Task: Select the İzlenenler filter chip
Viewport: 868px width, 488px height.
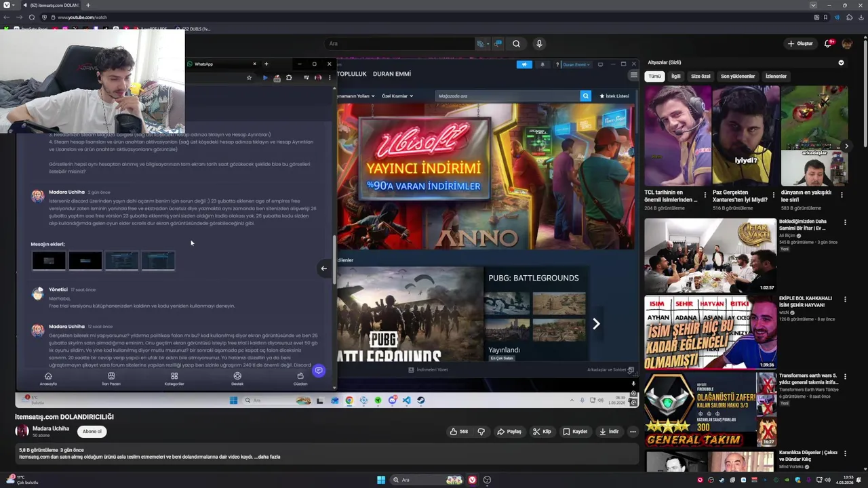Action: pyautogui.click(x=776, y=77)
